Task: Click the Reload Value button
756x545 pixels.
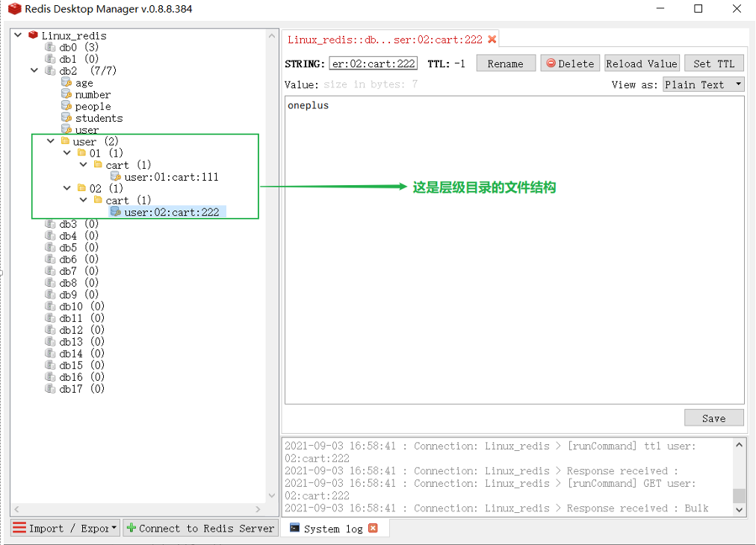Action: click(642, 63)
